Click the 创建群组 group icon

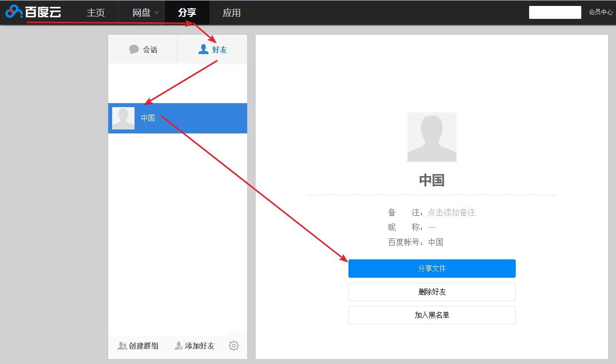click(x=122, y=346)
